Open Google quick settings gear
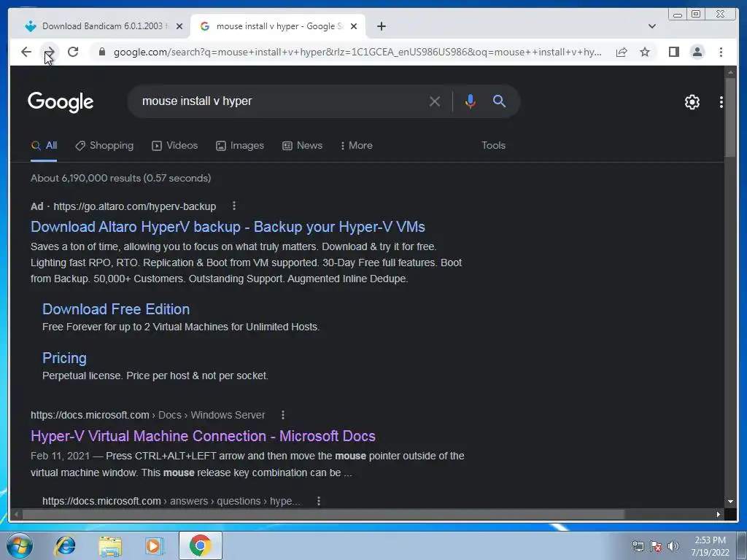This screenshot has width=747, height=560. point(692,101)
